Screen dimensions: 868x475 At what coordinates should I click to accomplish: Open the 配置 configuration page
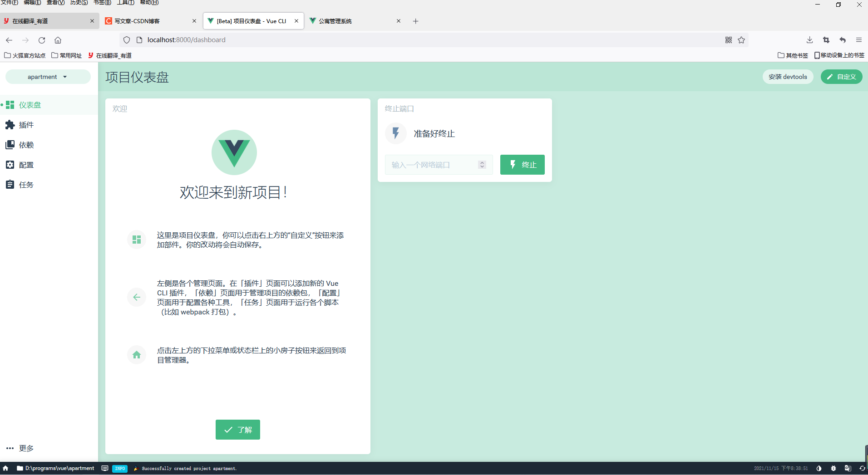coord(49,165)
